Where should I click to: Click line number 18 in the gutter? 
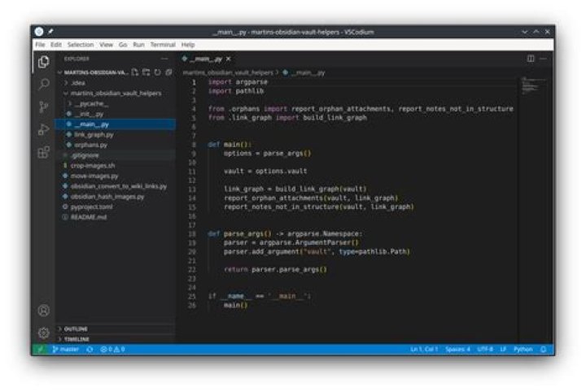pos(192,234)
